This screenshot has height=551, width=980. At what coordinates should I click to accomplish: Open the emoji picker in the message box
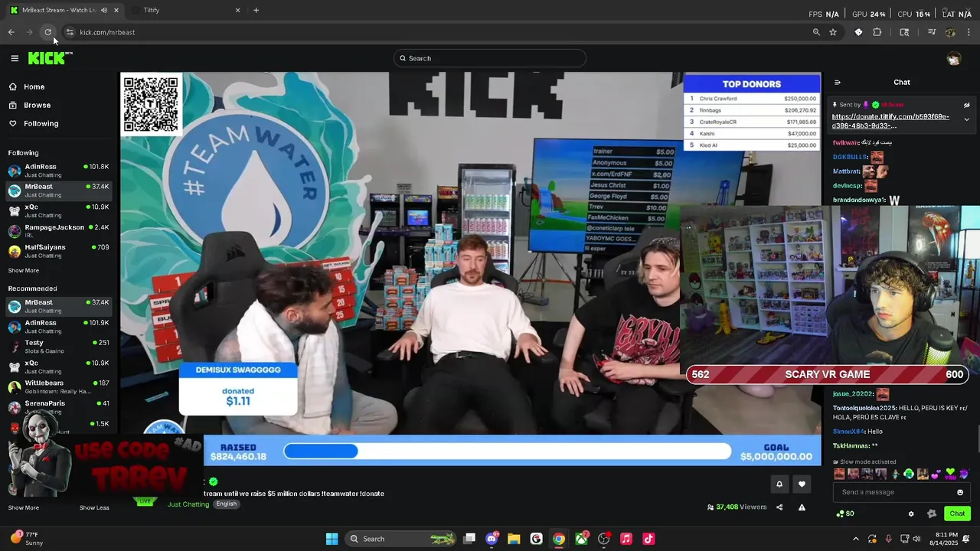coord(960,492)
